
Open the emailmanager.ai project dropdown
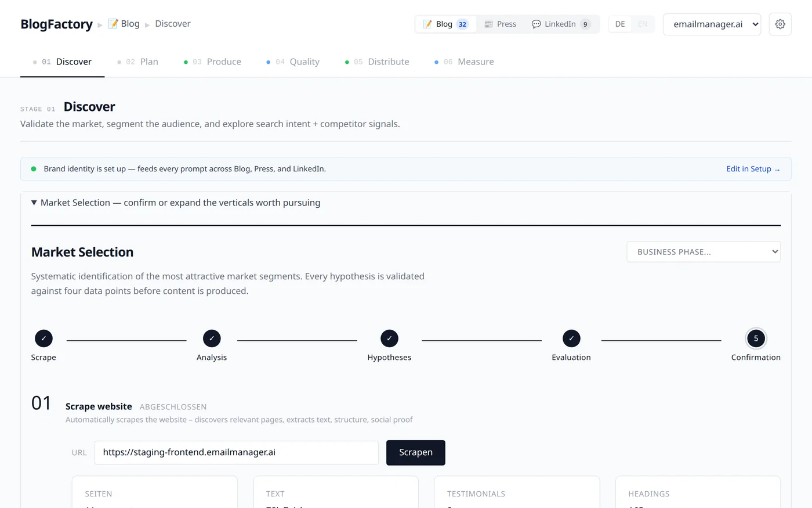pyautogui.click(x=712, y=24)
